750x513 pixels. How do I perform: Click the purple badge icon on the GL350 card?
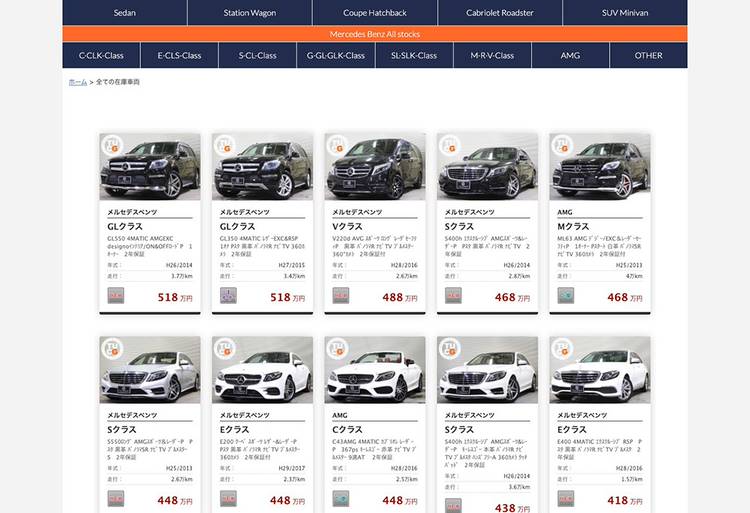point(228,295)
